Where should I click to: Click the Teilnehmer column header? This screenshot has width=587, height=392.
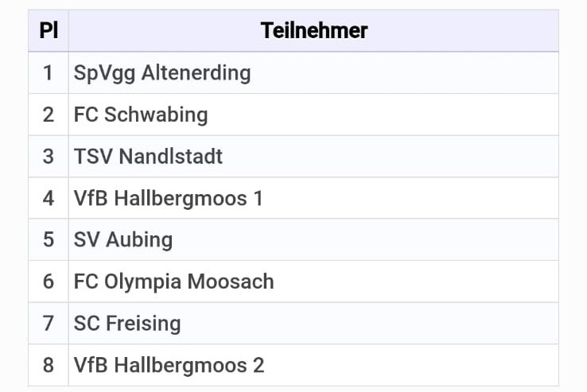coord(313,31)
